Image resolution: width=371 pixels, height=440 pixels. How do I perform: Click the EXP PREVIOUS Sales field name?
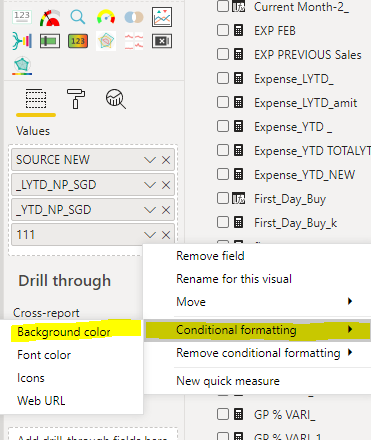click(308, 55)
